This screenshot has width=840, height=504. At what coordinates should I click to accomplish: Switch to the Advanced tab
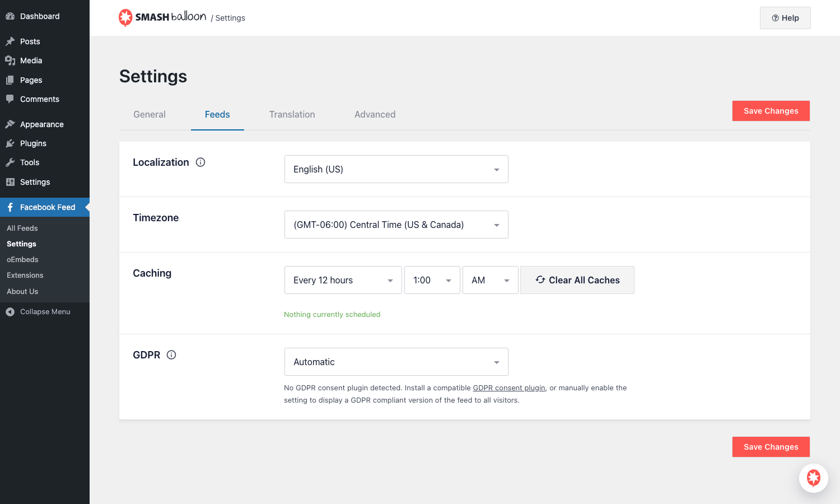(375, 114)
